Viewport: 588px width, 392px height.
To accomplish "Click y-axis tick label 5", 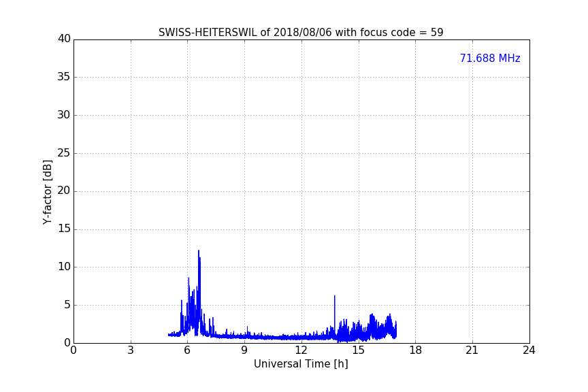I will click(67, 305).
